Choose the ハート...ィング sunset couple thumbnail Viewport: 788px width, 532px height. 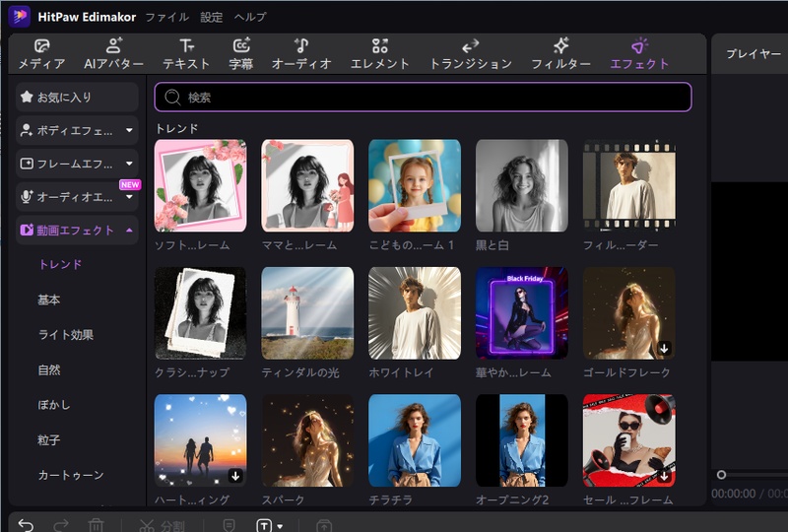pos(201,440)
